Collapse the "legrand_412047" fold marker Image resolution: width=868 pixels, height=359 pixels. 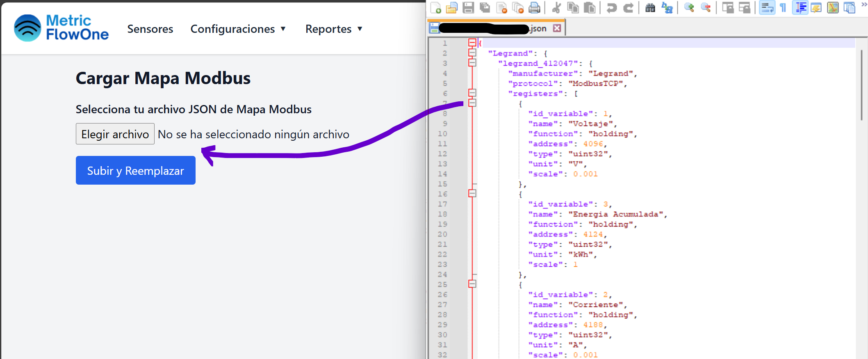tap(472, 63)
